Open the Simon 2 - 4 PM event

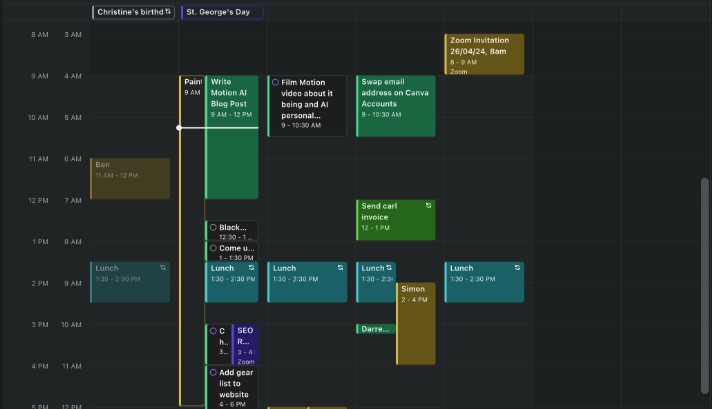[x=416, y=323]
